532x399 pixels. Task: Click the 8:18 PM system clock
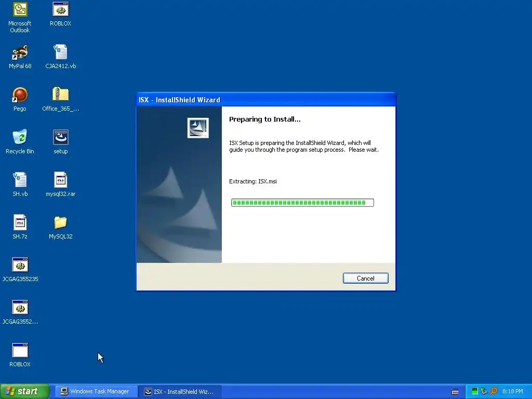coord(513,391)
